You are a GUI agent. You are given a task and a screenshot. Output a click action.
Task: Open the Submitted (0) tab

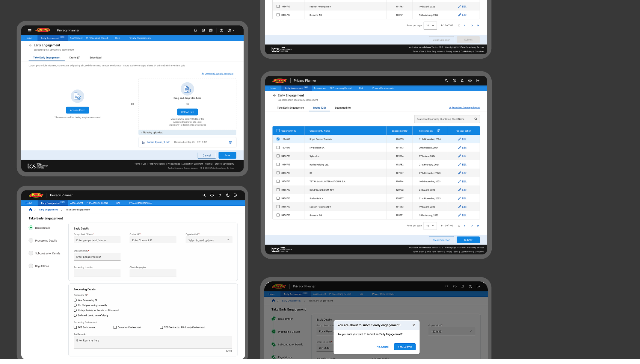[342, 108]
